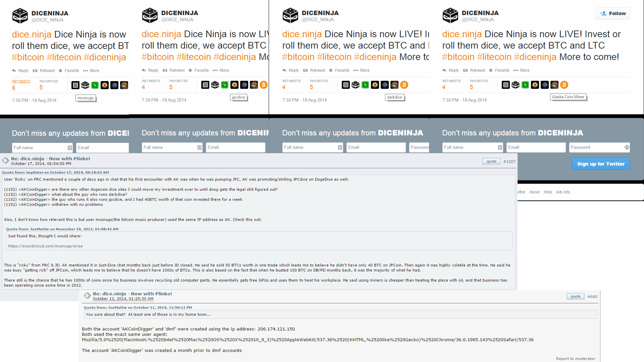
Task: Click the QR code avatar in the mcsnugs-tooltip tweet
Action: click(x=75, y=85)
